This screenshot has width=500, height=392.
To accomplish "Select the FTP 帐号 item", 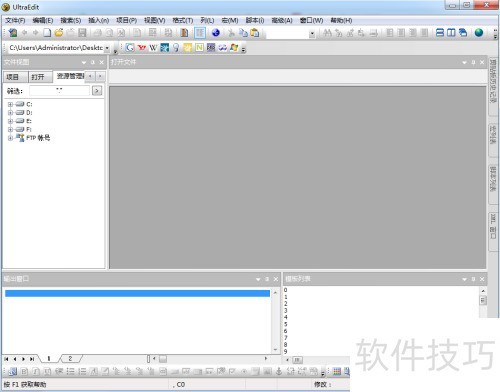I will point(38,138).
